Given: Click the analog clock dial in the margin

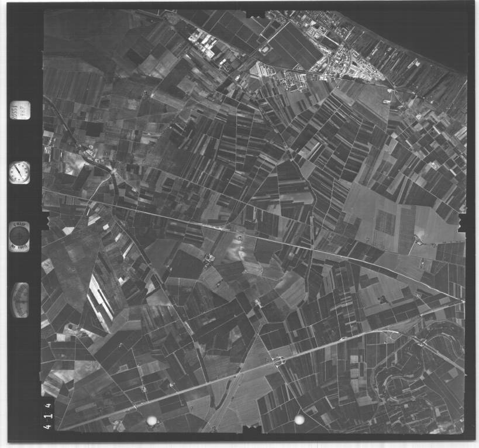Looking at the screenshot, I should 19,173.
